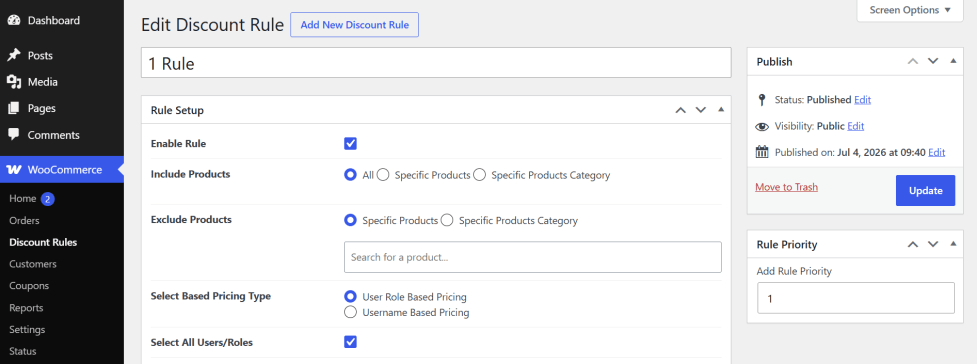Choose User Role Based Pricing radio
Screen dimensions: 977x364
click(x=350, y=297)
